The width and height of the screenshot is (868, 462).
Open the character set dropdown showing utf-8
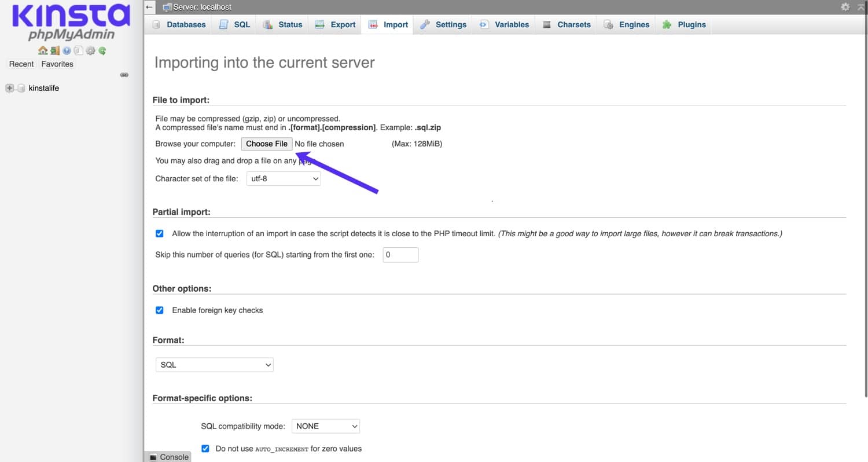284,178
